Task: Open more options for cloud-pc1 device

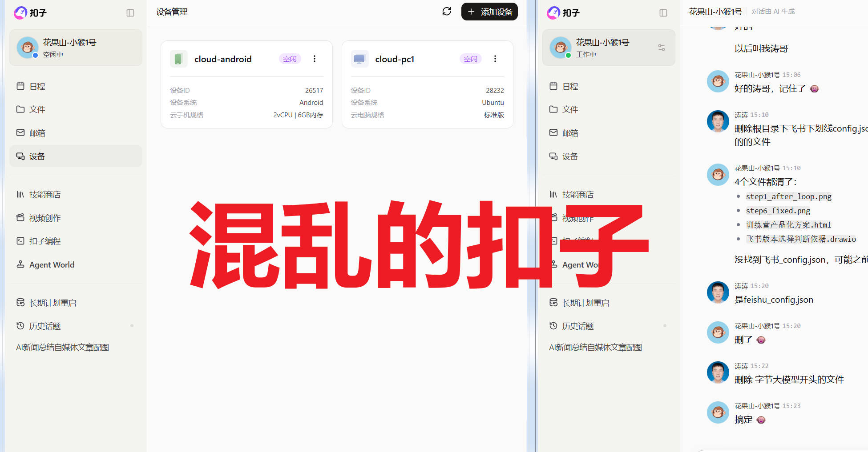Action: pos(495,59)
